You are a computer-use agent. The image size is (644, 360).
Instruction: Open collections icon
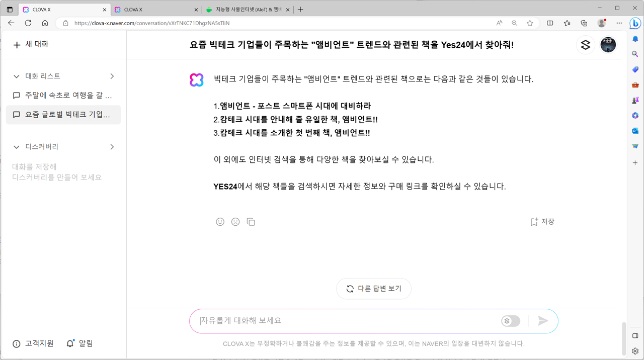coord(584,23)
